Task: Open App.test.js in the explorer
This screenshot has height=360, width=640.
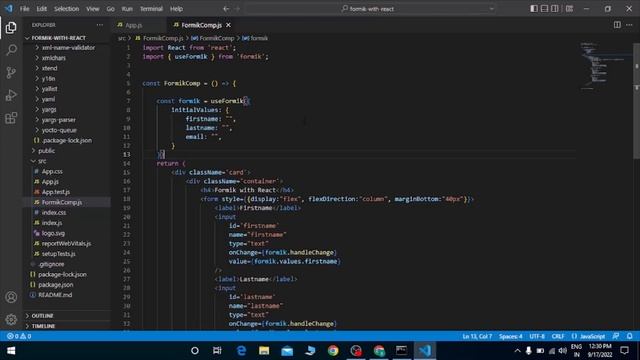Action: [x=56, y=192]
